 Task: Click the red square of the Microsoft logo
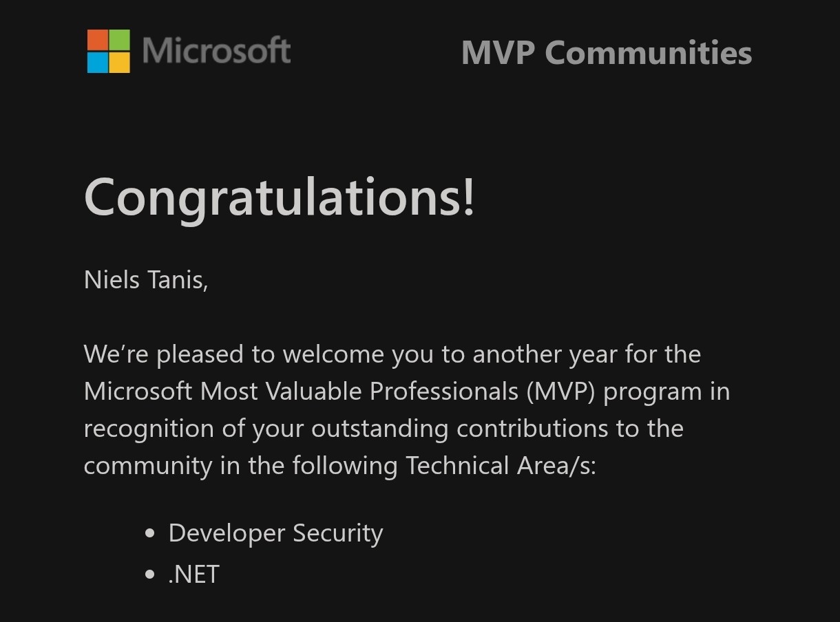[x=97, y=40]
